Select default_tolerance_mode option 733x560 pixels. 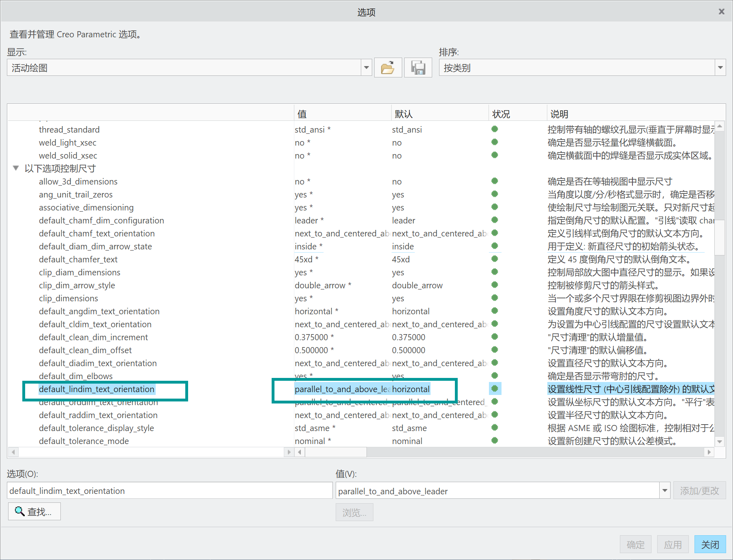coord(84,441)
